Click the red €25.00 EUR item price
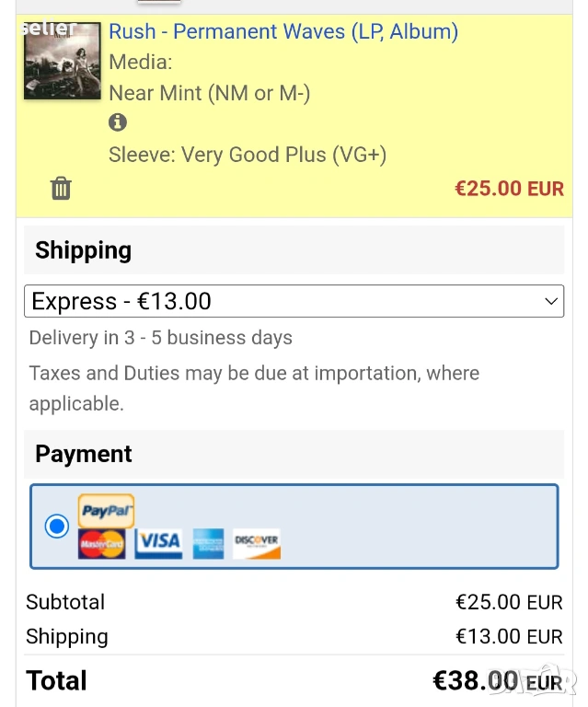Viewport: 588px width, 707px height. (509, 189)
